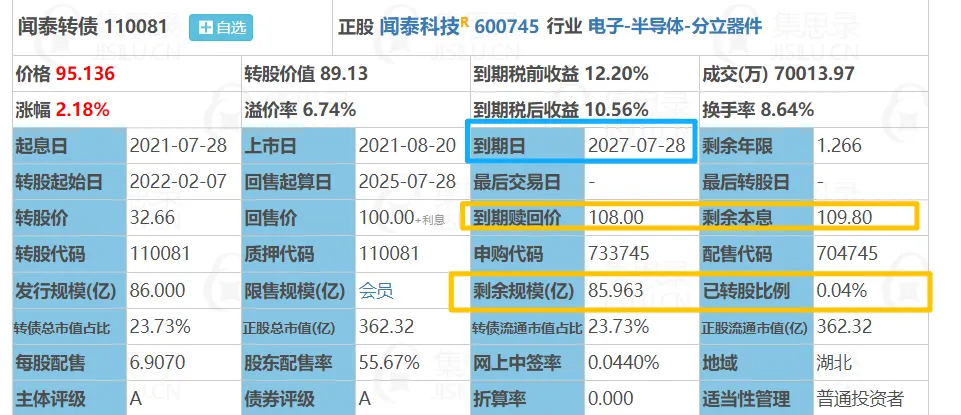Click 股东配售率 value 55.67%
961x415 pixels.
(389, 362)
